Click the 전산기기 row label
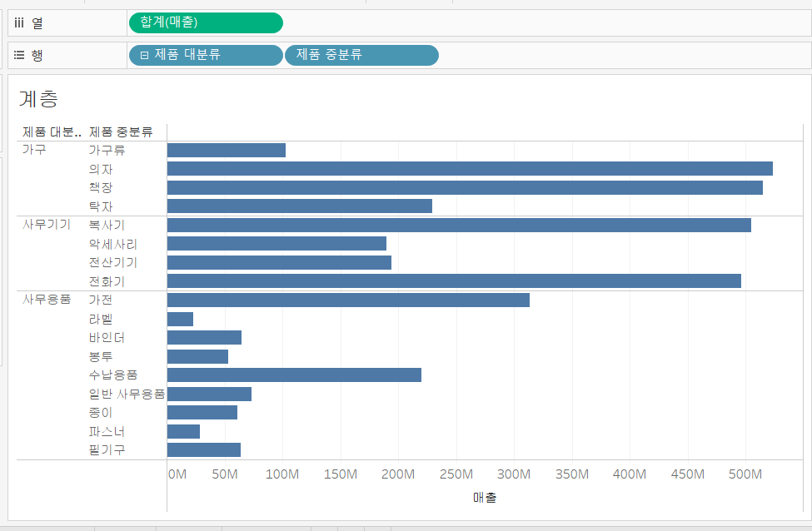The width and height of the screenshot is (812, 531). [113, 262]
